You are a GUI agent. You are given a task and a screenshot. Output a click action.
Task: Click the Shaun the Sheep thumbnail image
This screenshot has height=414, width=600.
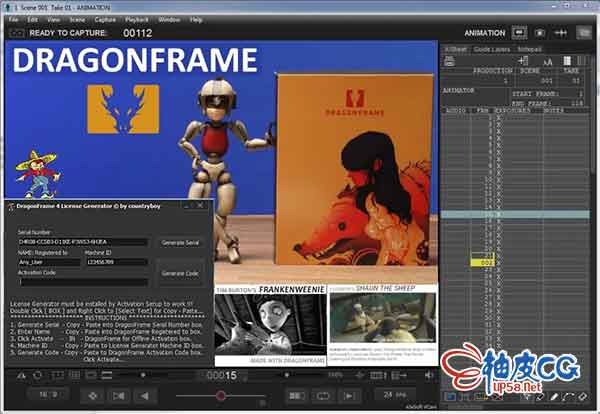[x=383, y=318]
